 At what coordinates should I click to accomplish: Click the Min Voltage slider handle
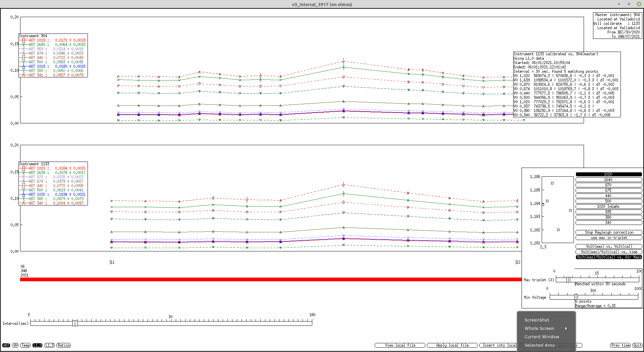(x=576, y=297)
